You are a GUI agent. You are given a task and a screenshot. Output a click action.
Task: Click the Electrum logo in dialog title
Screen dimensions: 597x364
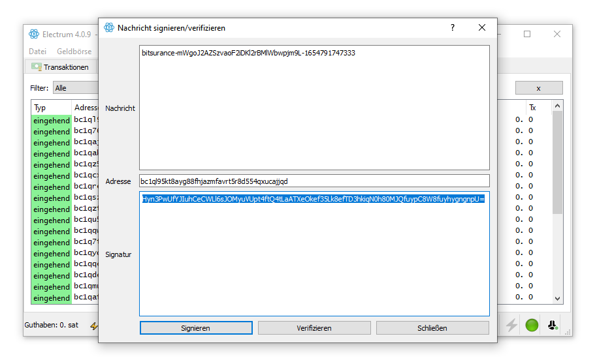pos(109,27)
